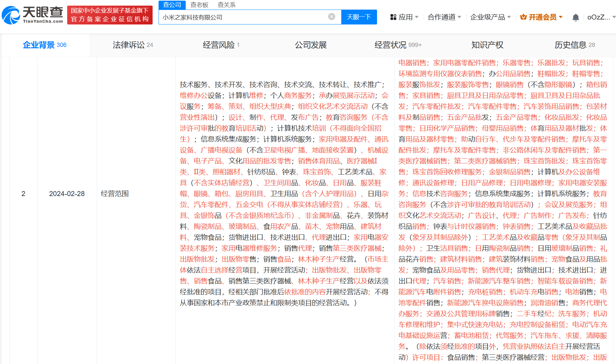
Task: View the 历史信息 tab
Action: [574, 45]
